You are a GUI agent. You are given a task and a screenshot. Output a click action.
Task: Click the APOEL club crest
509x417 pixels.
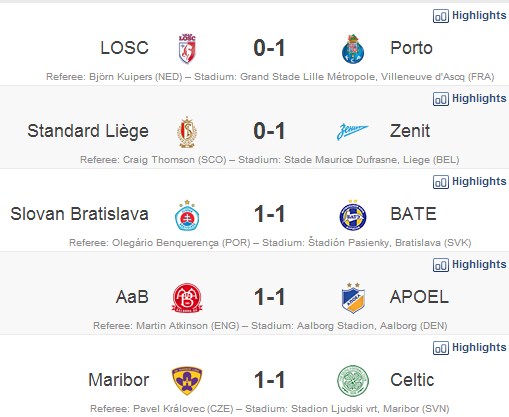[x=353, y=298]
